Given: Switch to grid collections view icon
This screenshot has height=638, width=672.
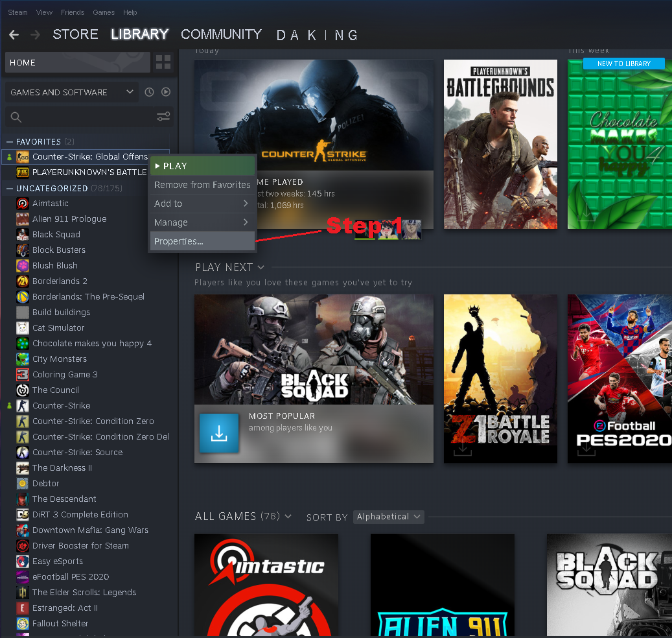Looking at the screenshot, I should (163, 63).
